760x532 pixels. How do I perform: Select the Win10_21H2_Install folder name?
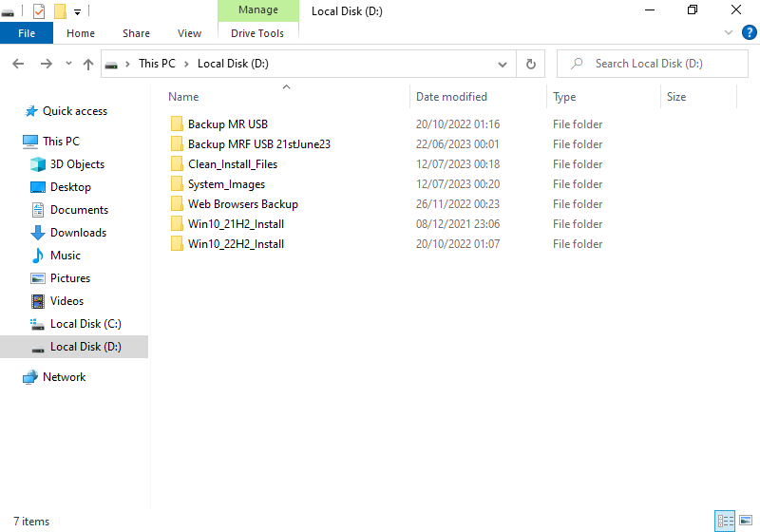[236, 223]
